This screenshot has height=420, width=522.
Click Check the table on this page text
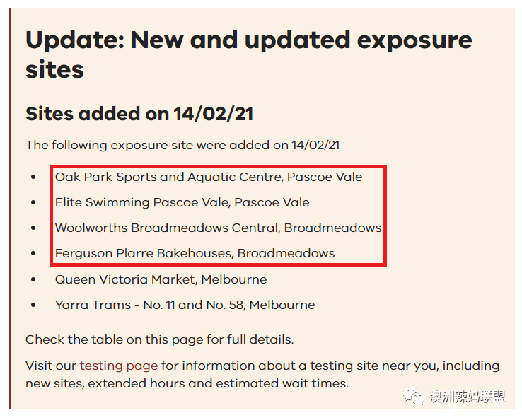[x=159, y=340]
